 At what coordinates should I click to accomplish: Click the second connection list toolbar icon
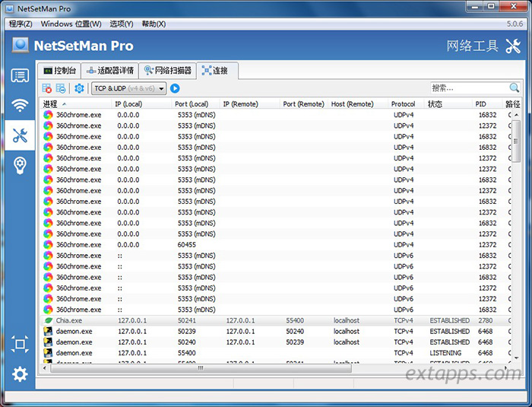pos(61,88)
